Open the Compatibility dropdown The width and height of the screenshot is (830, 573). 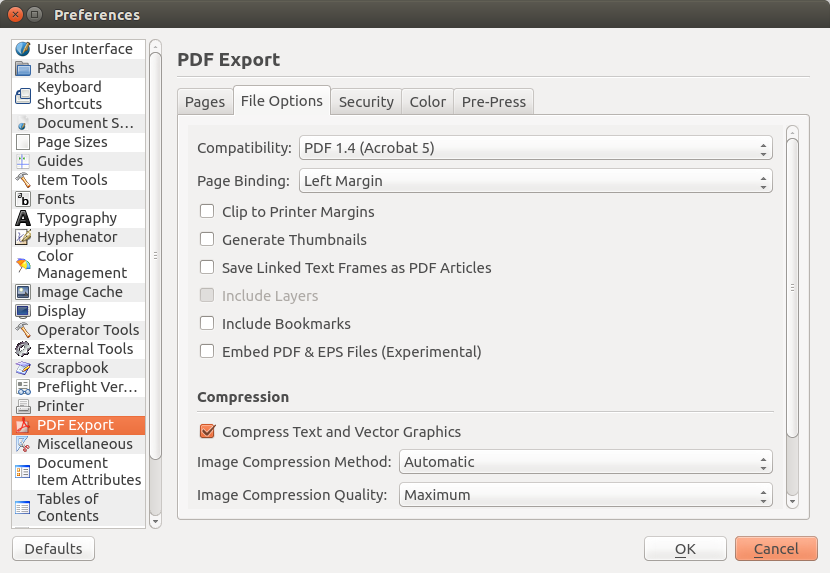(x=535, y=149)
